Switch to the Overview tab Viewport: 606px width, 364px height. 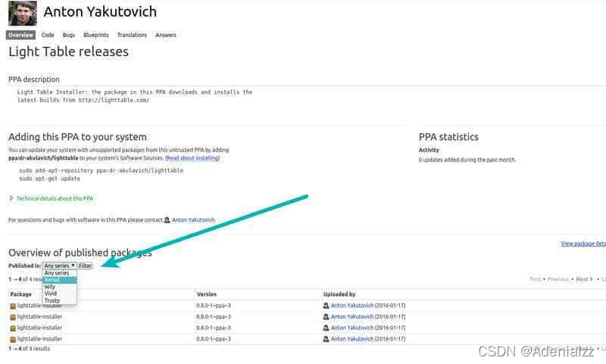[21, 35]
